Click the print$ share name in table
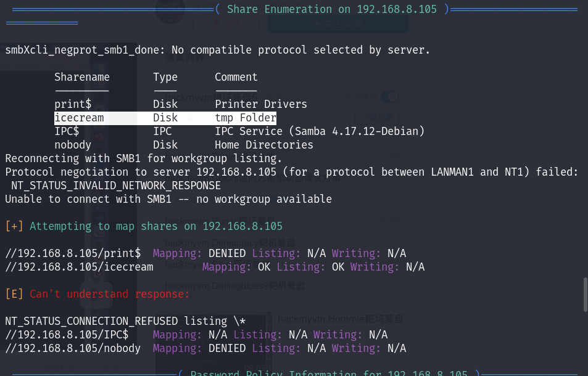The image size is (588, 376). click(x=73, y=104)
